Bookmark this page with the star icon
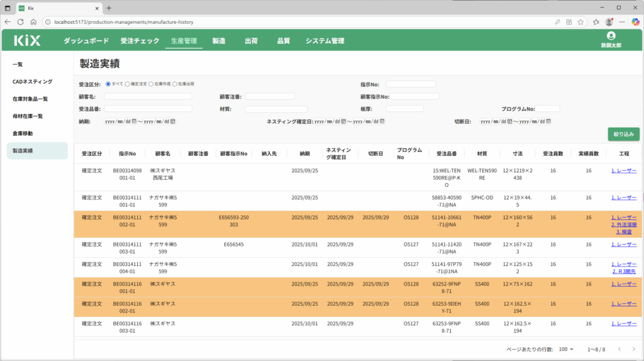Image resolution: width=644 pixels, height=361 pixels. (580, 21)
